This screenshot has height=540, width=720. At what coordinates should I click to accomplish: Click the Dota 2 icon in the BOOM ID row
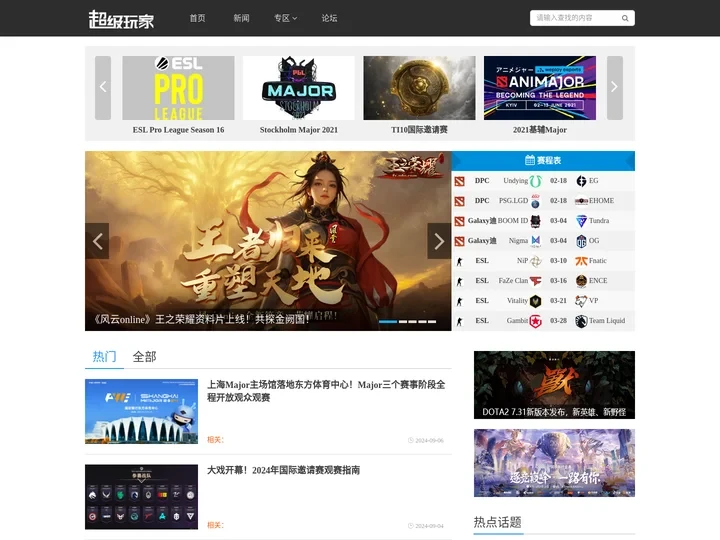pyautogui.click(x=459, y=221)
